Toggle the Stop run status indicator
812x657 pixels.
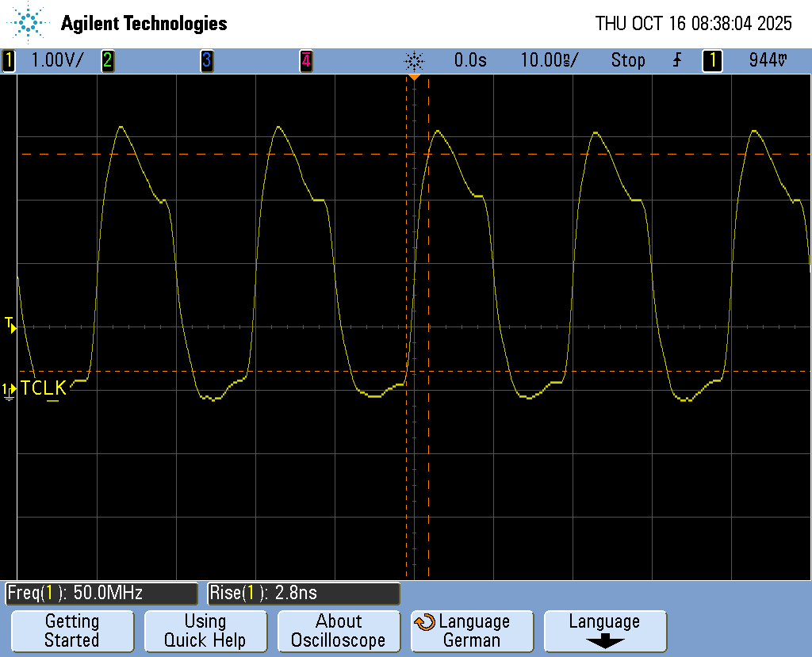click(x=627, y=60)
